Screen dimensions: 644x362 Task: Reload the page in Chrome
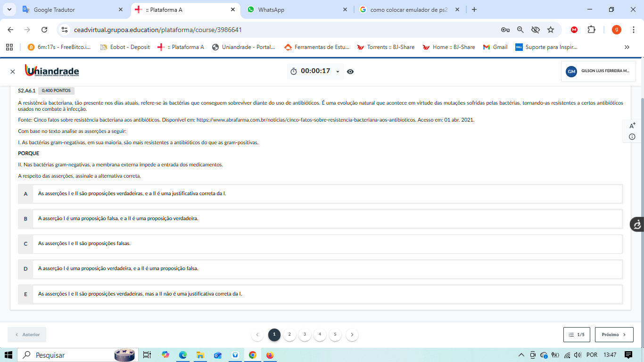click(44, 30)
